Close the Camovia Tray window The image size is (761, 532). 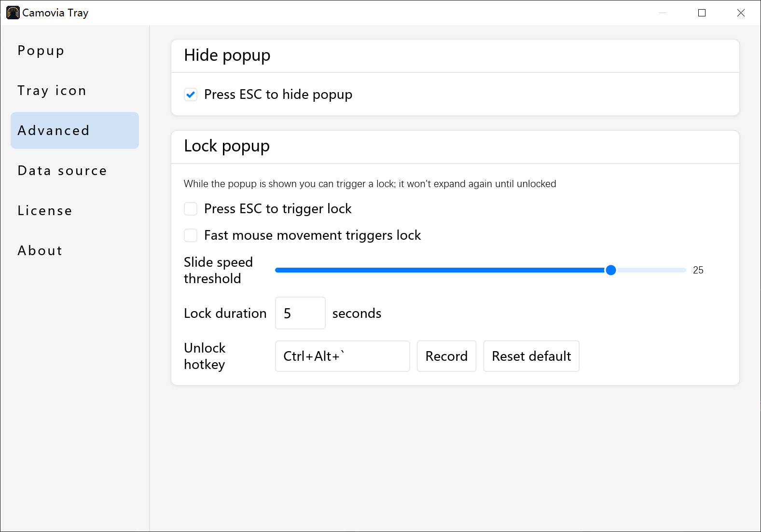(x=741, y=13)
